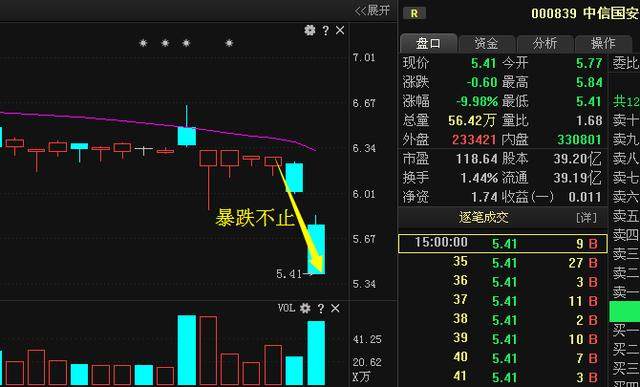Click the 卖五 order book row label
The image size is (640, 387).
[626, 215]
